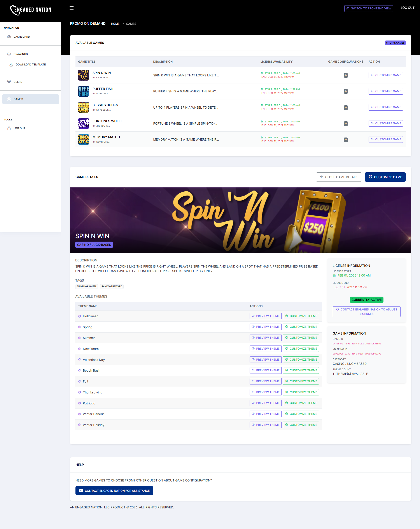Click the Games gamepad icon in navigation
The image size is (420, 529).
tap(9, 99)
